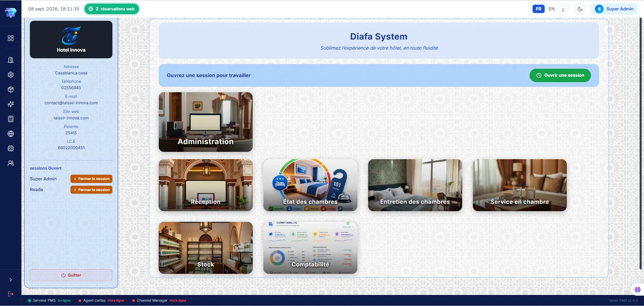Open the calculator icon in sidebar

(11, 119)
